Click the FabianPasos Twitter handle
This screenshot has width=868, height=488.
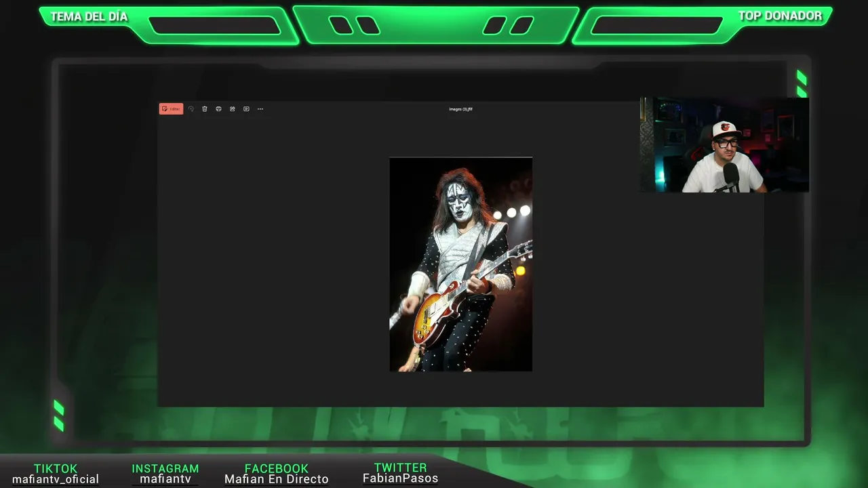pos(401,479)
